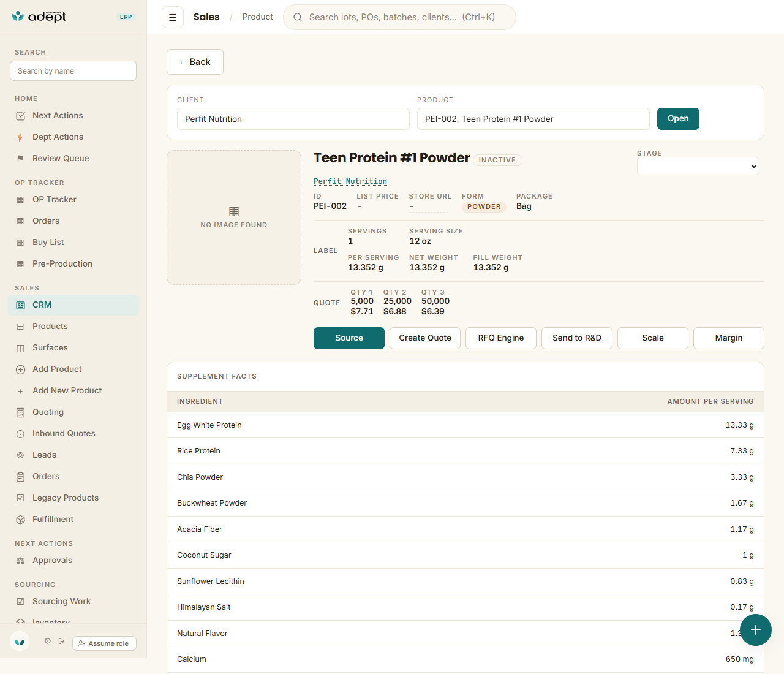784x674 pixels.
Task: Click the Add New Product plus icon
Action: coord(21,391)
